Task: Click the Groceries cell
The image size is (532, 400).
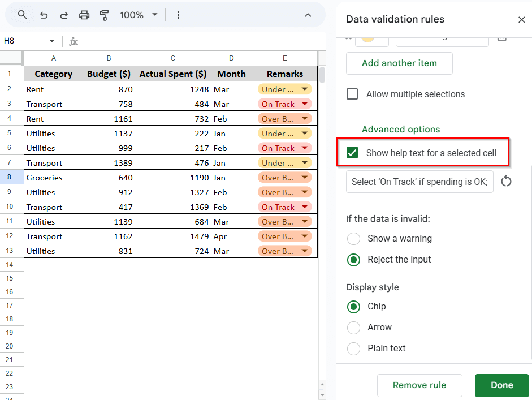Action: [x=53, y=178]
